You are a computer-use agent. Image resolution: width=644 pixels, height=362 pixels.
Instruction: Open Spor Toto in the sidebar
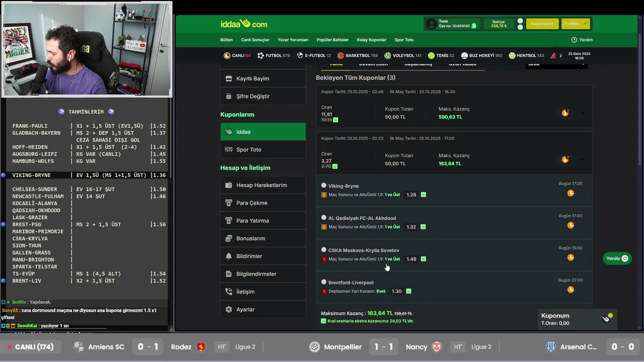click(263, 149)
